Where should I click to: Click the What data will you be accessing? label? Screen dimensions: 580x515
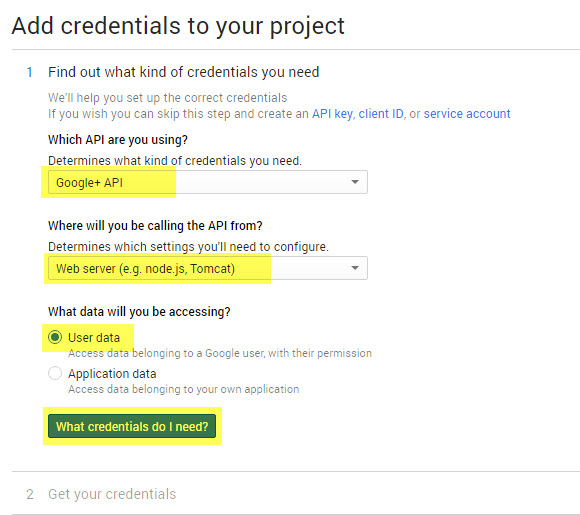(x=139, y=312)
